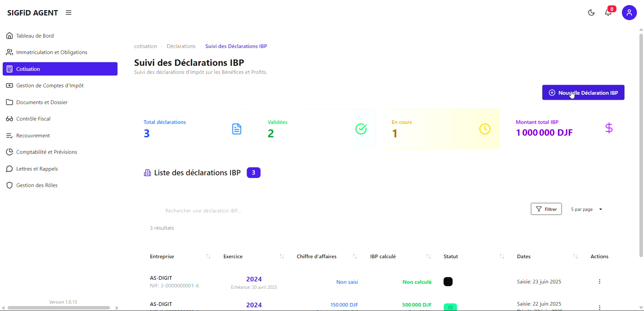The image size is (644, 311).
Task: Toggle the green validated status for second AS-DIGIT row
Action: pyautogui.click(x=450, y=307)
